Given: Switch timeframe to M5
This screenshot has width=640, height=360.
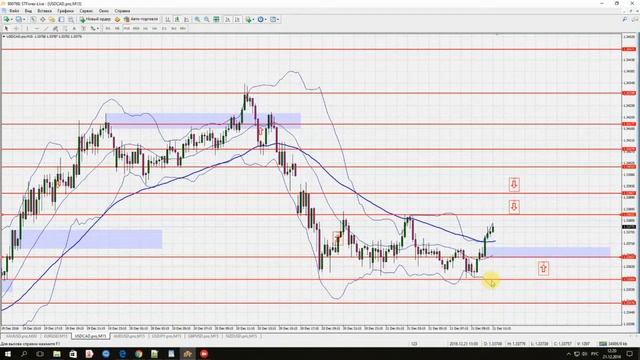Looking at the screenshot, I should (x=117, y=28).
